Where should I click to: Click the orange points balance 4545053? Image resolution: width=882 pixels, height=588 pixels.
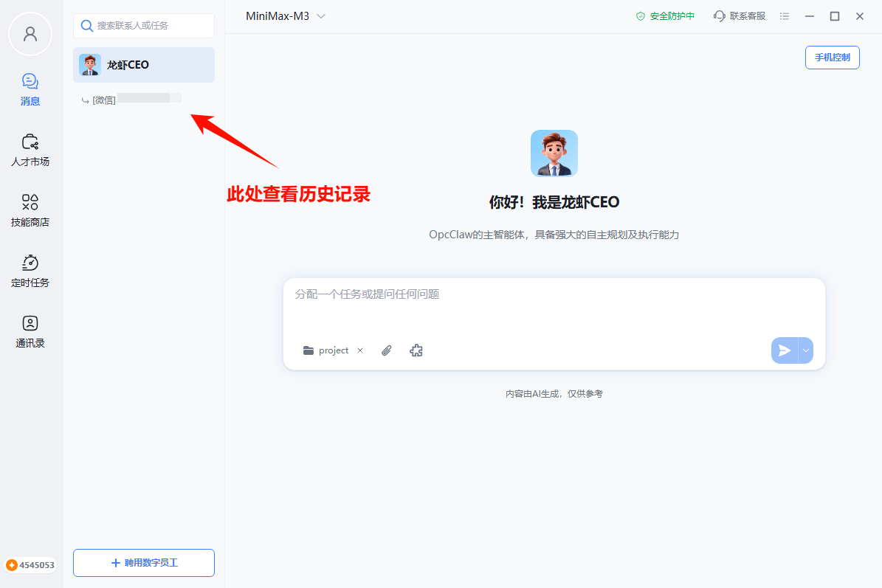[x=30, y=565]
